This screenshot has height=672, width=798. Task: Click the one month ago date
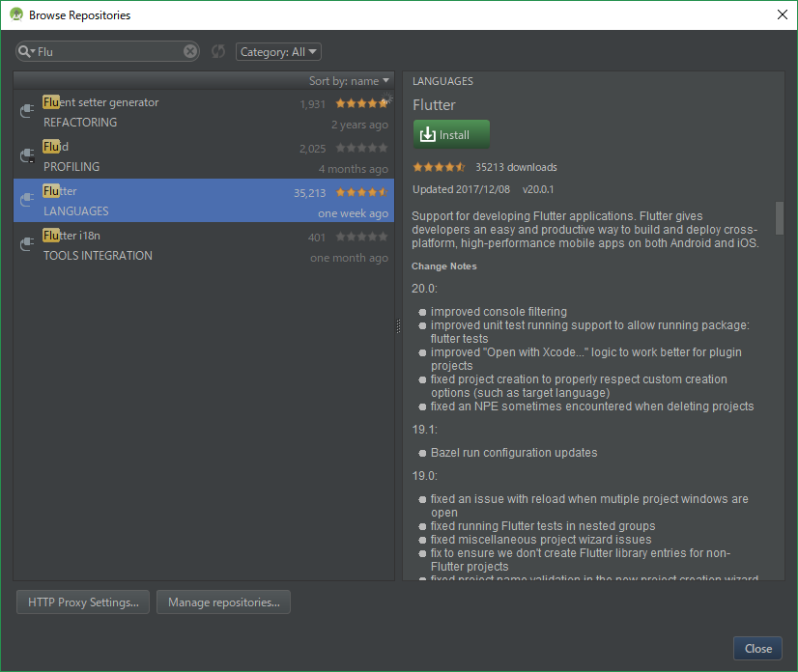[x=349, y=258]
